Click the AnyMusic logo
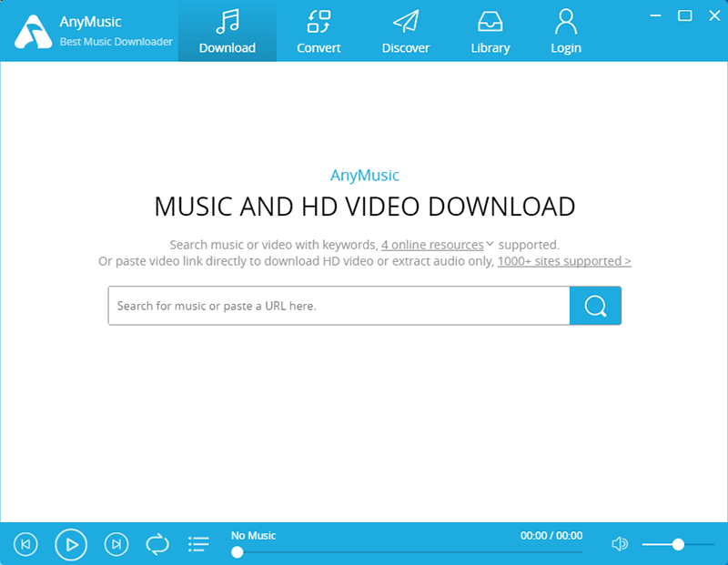Image resolution: width=728 pixels, height=565 pixels. pos(30,30)
